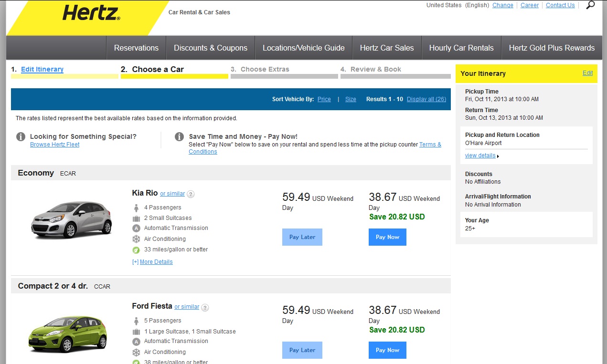This screenshot has height=364, width=607.
Task: Click the Hertz logo
Action: click(91, 13)
